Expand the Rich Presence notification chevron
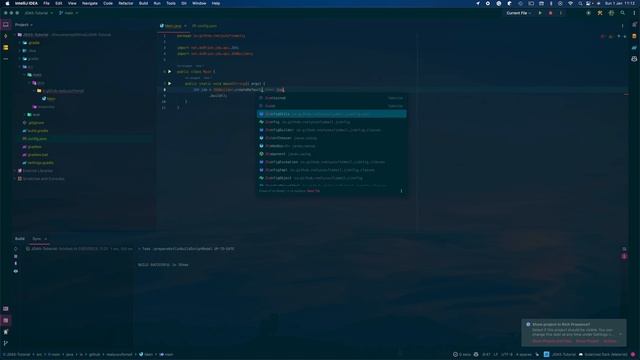 pyautogui.click(x=620, y=334)
